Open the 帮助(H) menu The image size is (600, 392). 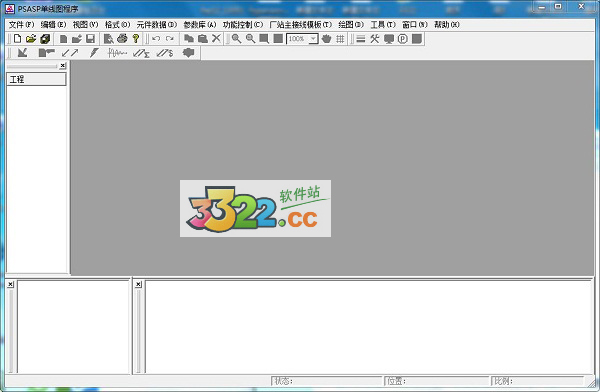pos(447,24)
